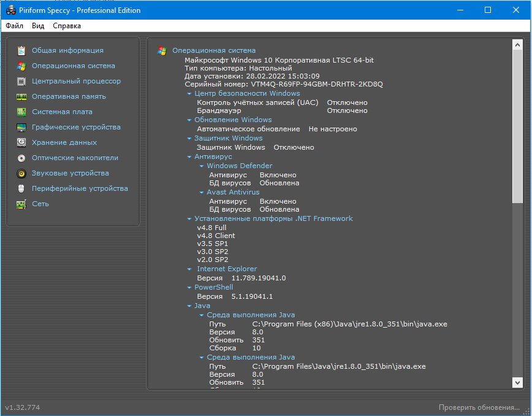Viewport: 532px width, 416px height.
Task: Collapse the Антивирус section
Action: tap(189, 157)
